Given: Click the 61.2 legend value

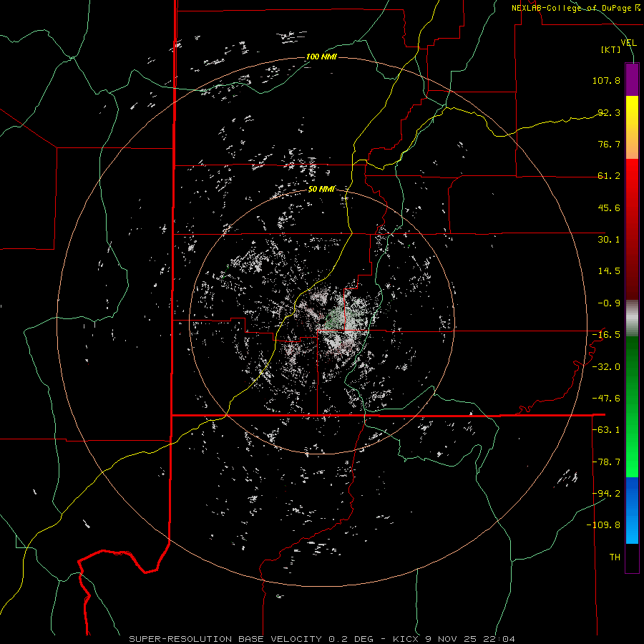Looking at the screenshot, I should [x=609, y=176].
